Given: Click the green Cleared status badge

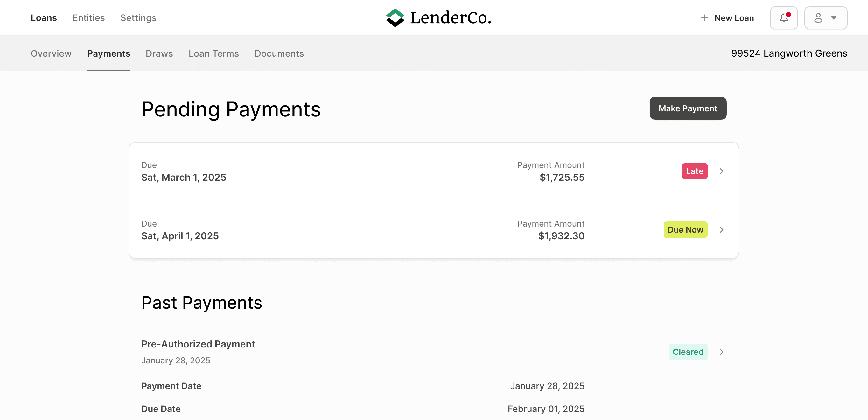Looking at the screenshot, I should pos(688,352).
